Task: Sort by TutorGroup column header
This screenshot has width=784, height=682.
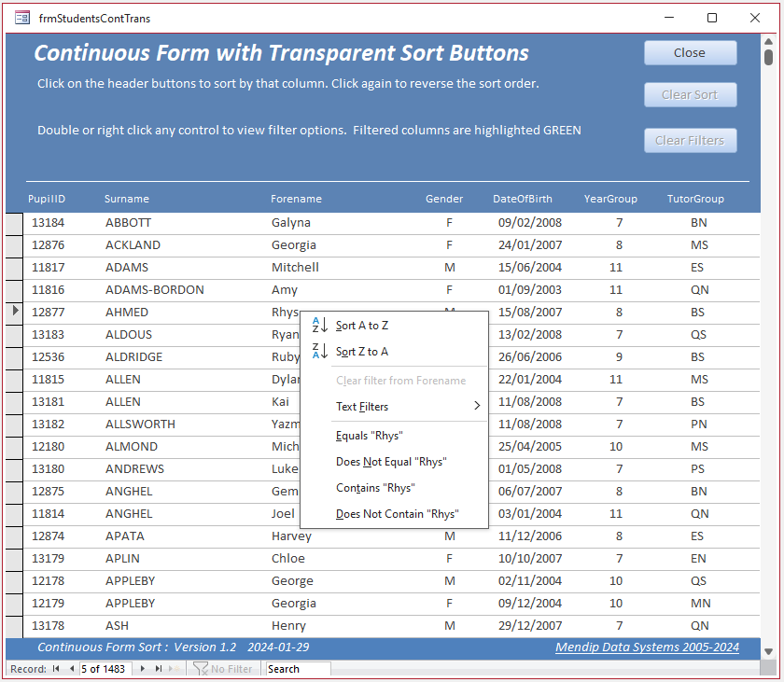Action: click(695, 199)
